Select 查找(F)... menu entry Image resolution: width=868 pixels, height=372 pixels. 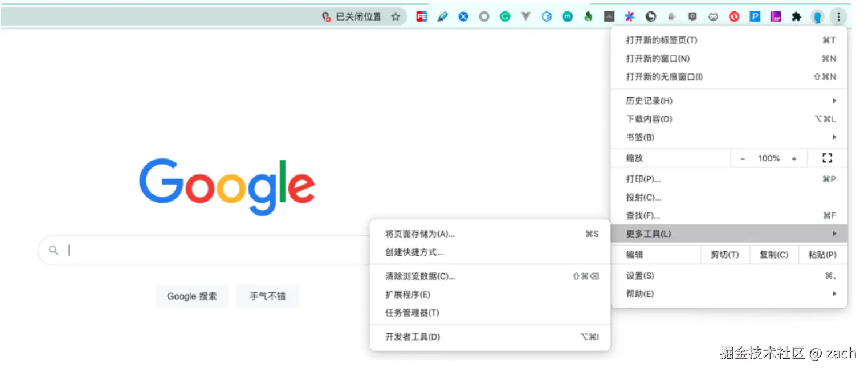click(729, 215)
